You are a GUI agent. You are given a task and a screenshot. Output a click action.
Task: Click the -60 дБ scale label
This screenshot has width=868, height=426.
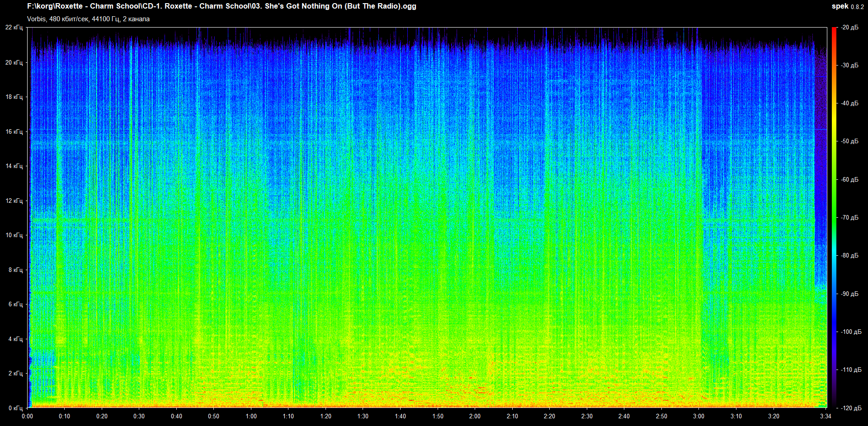(849, 180)
